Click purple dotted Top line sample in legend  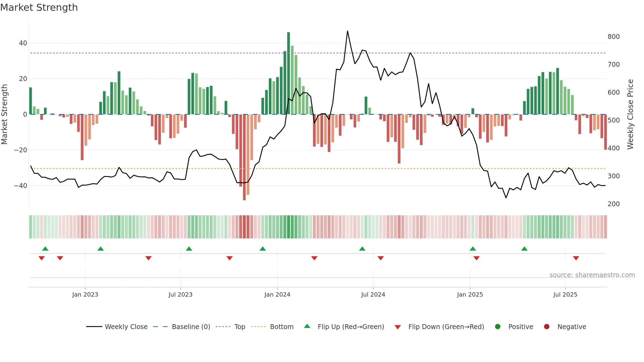223,327
